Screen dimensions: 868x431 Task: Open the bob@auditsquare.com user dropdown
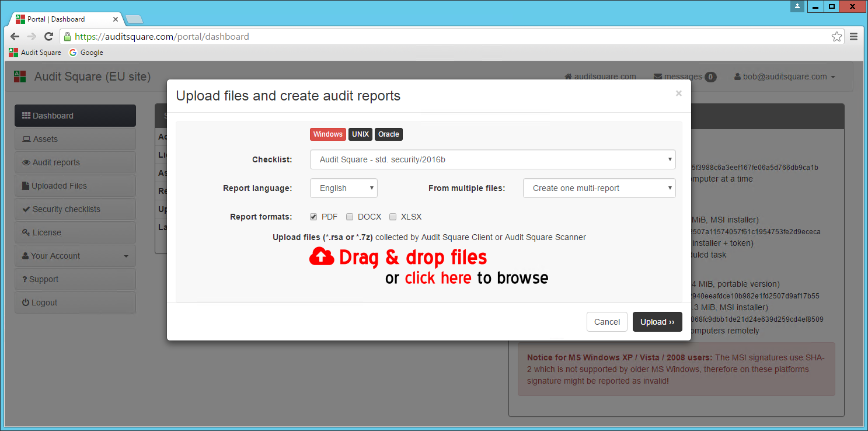click(x=785, y=77)
